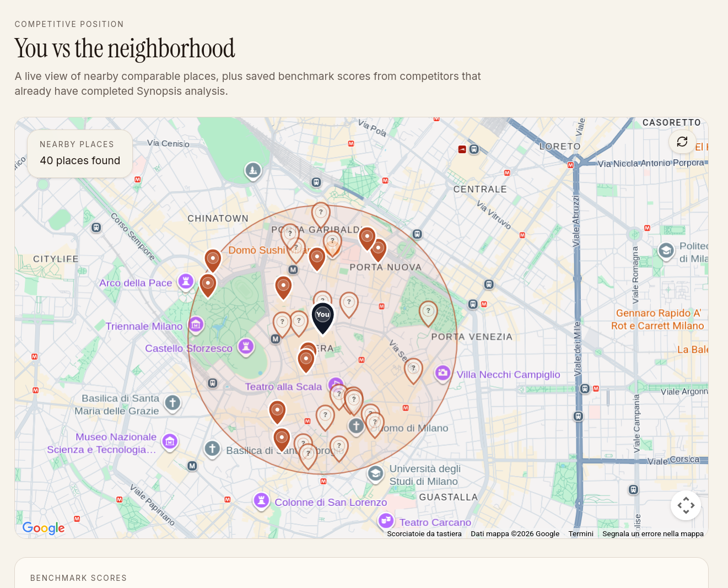Click Teatro Carcano theatre icon

point(386,520)
